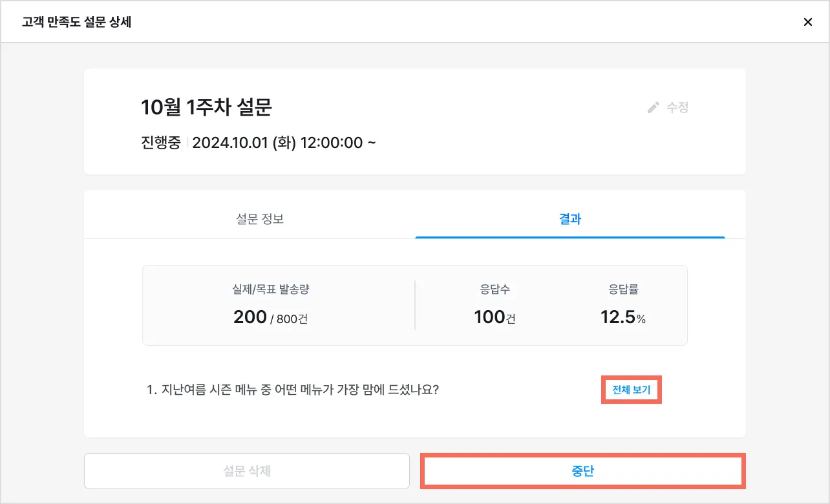Click the 응답률 label

tap(623, 289)
